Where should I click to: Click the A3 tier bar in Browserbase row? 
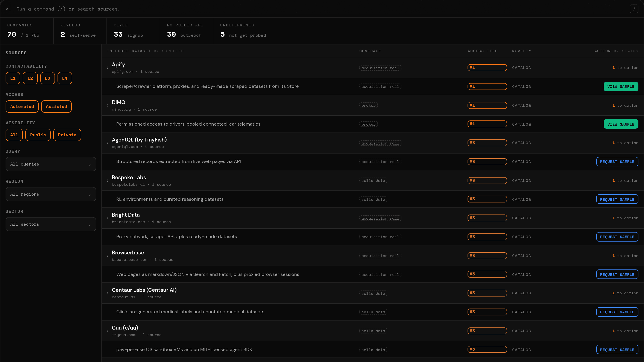coord(487,256)
